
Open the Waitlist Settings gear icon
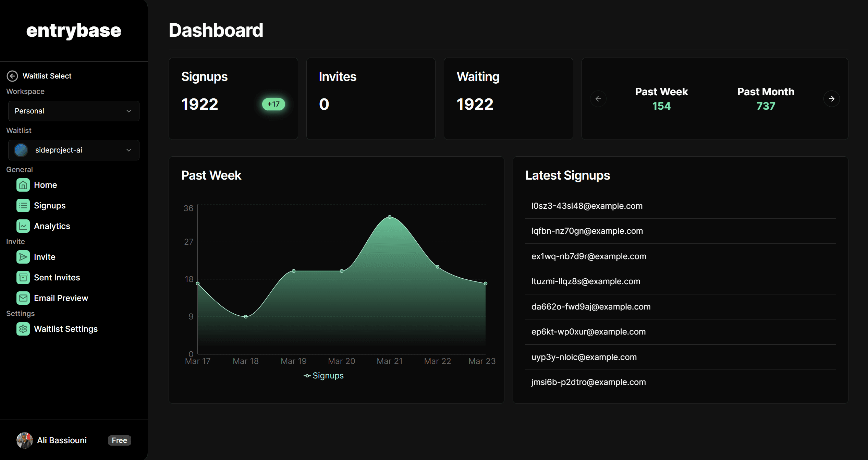tap(23, 329)
